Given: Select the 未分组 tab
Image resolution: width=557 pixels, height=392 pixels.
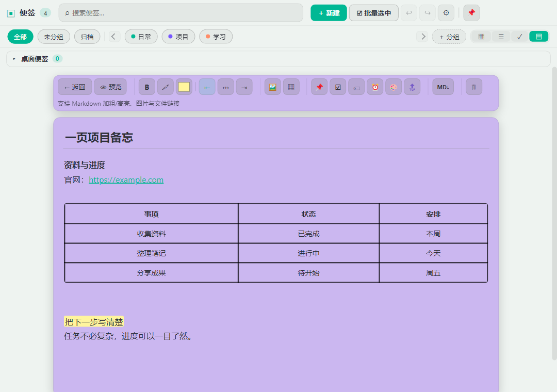Looking at the screenshot, I should (54, 37).
